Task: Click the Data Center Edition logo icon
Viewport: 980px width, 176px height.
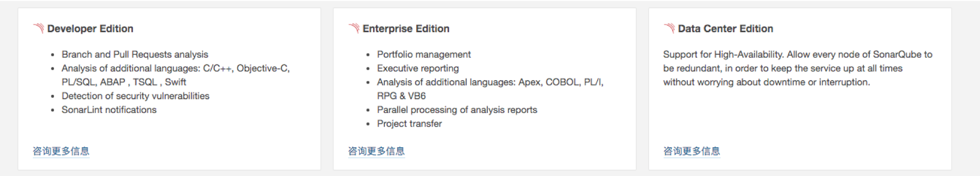Action: coord(669,28)
